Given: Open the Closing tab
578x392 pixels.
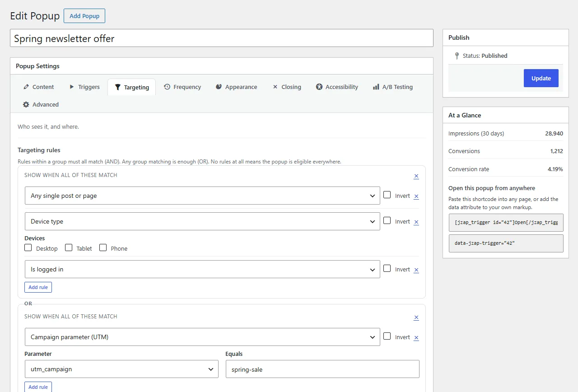Looking at the screenshot, I should [287, 87].
